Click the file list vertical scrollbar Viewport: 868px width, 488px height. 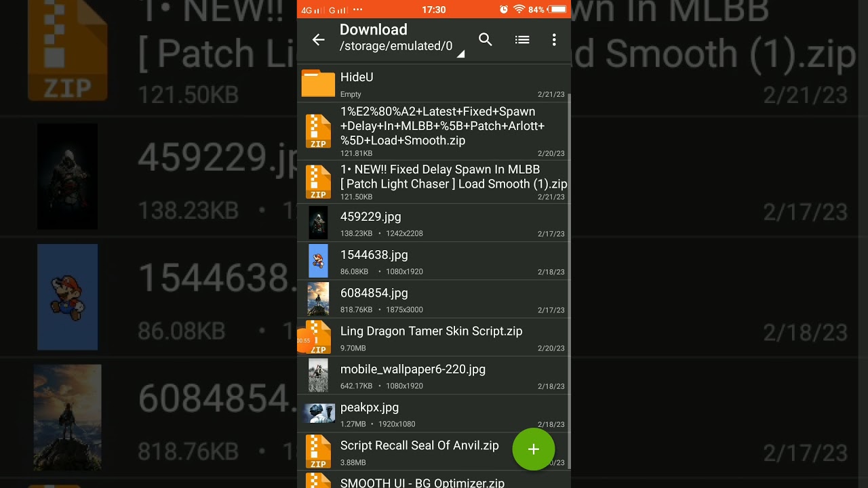(569, 280)
